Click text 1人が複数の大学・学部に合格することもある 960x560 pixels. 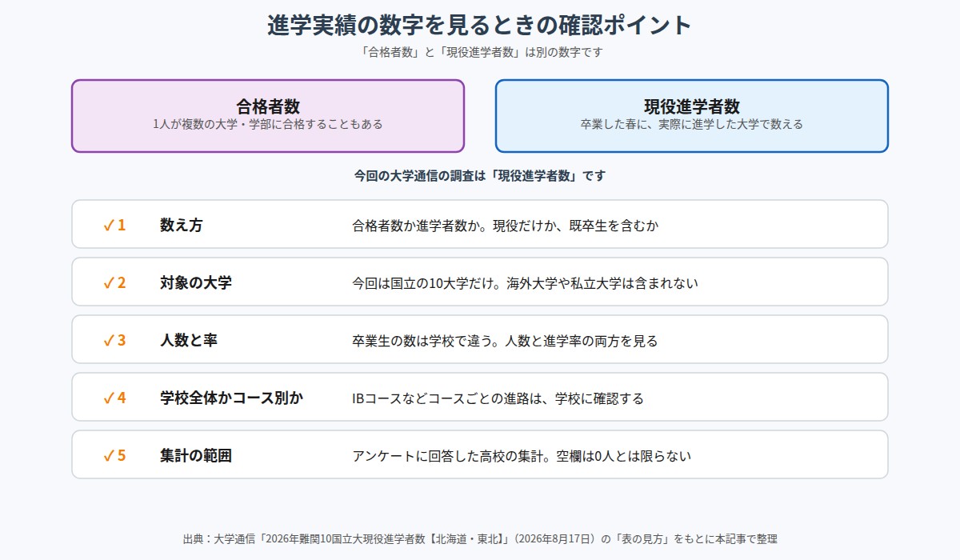pos(268,125)
